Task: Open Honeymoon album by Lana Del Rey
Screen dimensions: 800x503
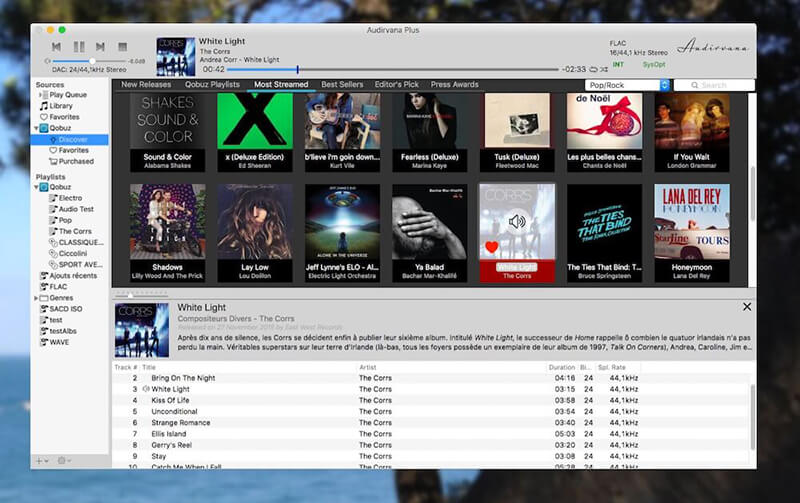Action: pos(692,233)
